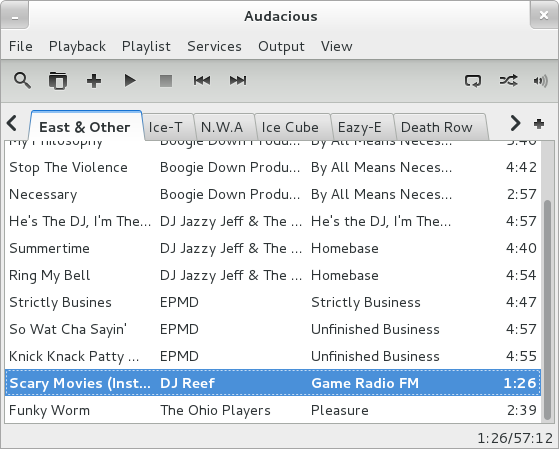Toggle shuffle mode
Image resolution: width=559 pixels, height=449 pixels.
coord(508,81)
